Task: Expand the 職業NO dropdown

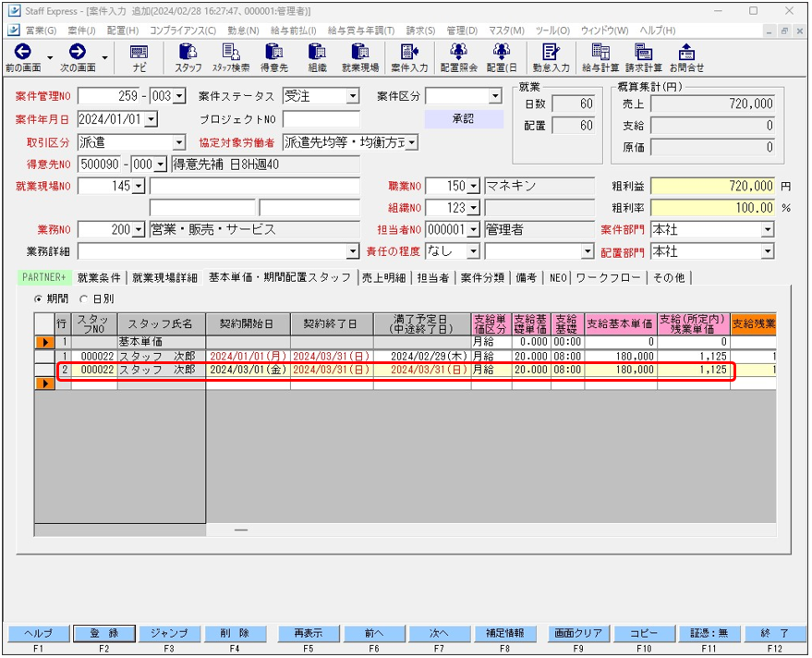Action: 474,186
